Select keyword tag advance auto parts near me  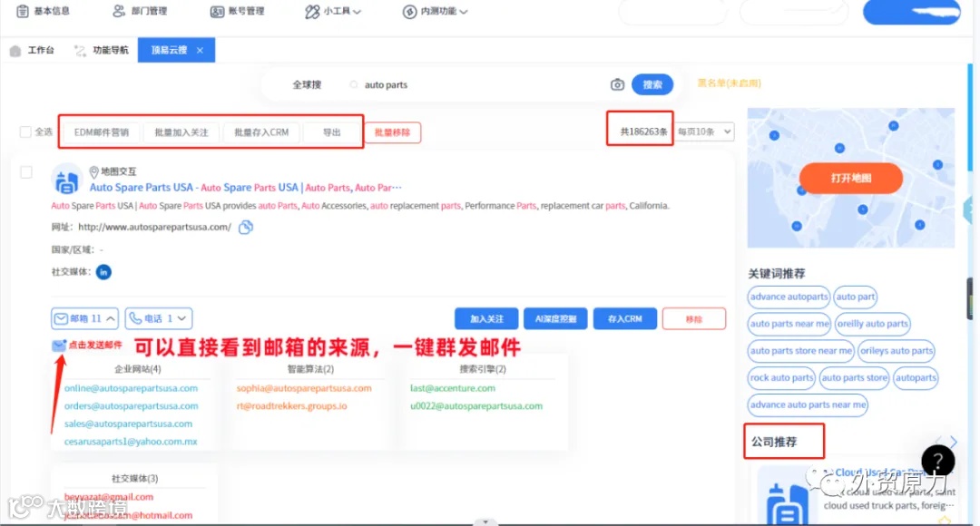coord(808,404)
